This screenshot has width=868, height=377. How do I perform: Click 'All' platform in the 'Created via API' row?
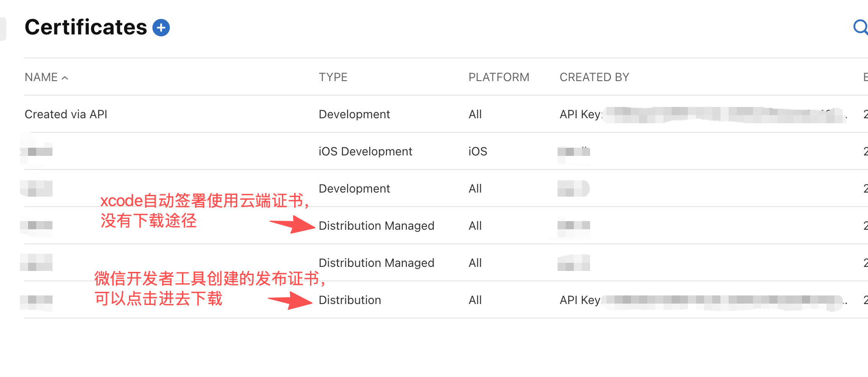pyautogui.click(x=475, y=114)
